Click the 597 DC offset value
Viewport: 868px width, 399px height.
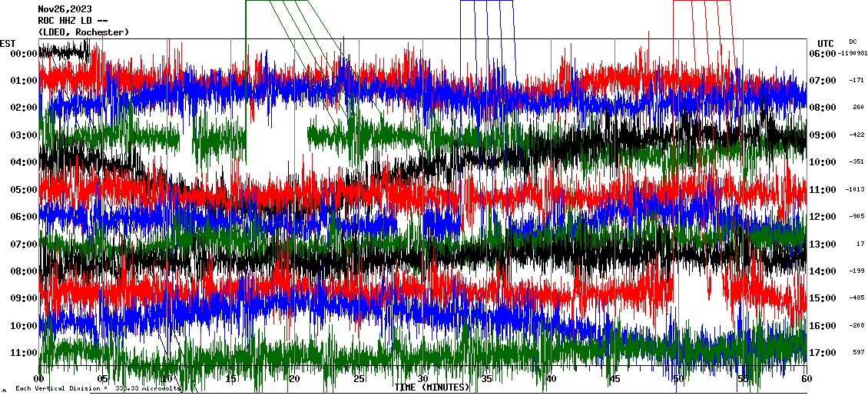857,353
